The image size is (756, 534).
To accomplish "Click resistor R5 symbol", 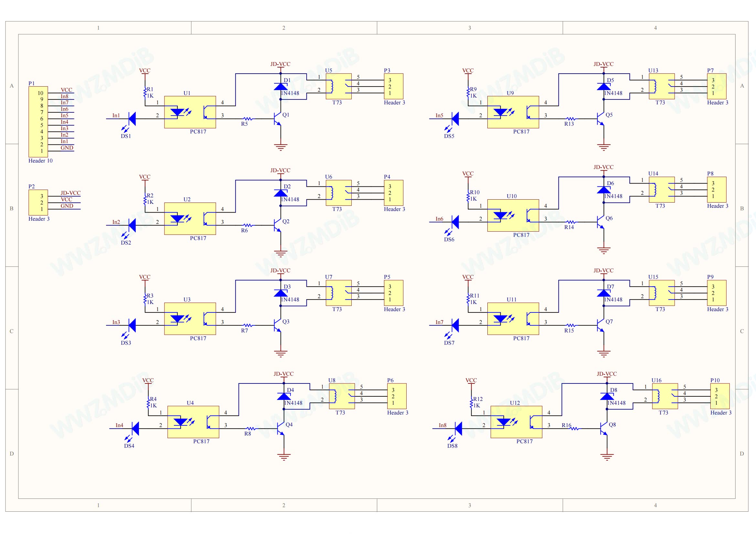I will click(x=248, y=119).
